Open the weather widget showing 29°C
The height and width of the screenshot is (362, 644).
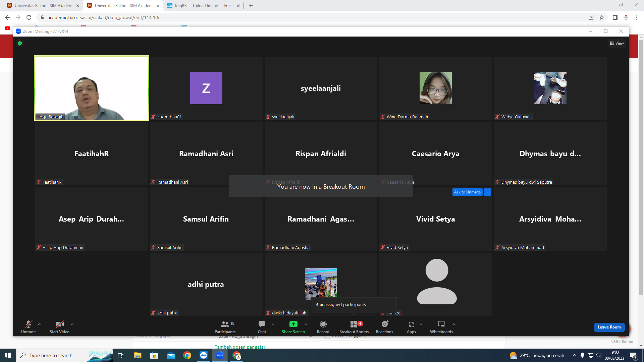(537, 355)
